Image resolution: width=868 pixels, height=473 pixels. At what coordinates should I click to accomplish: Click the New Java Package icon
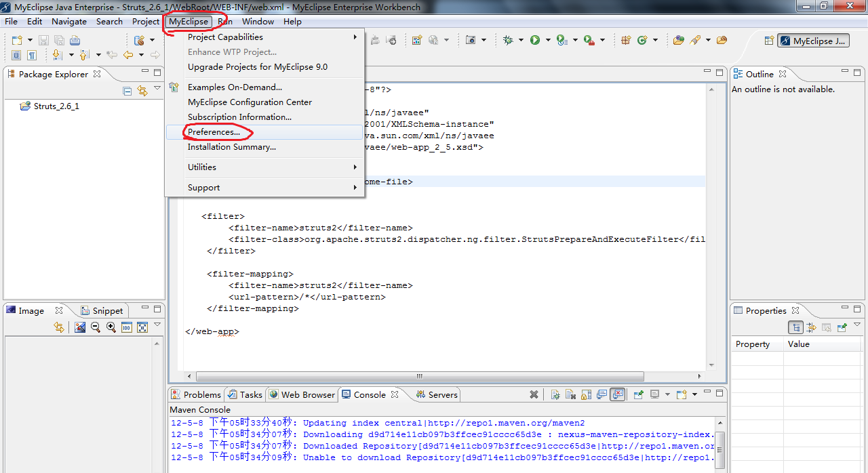(626, 41)
